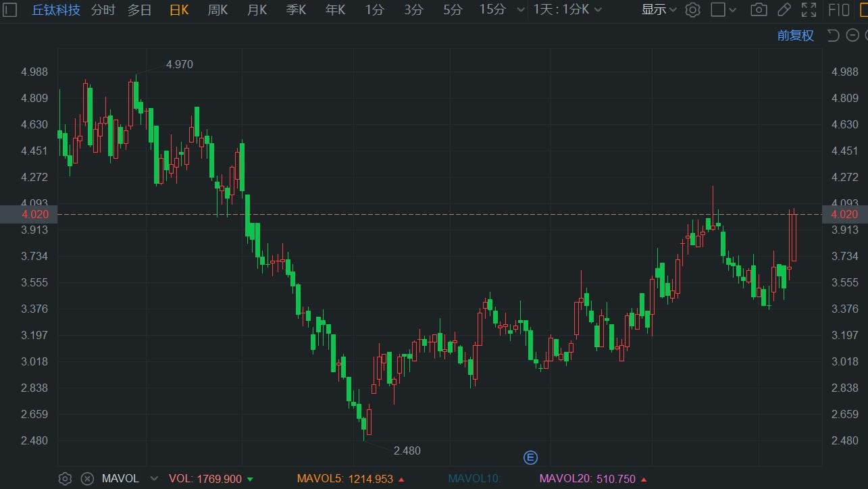Switch to 多日 multi-day tab
868x489 pixels.
pyautogui.click(x=140, y=9)
